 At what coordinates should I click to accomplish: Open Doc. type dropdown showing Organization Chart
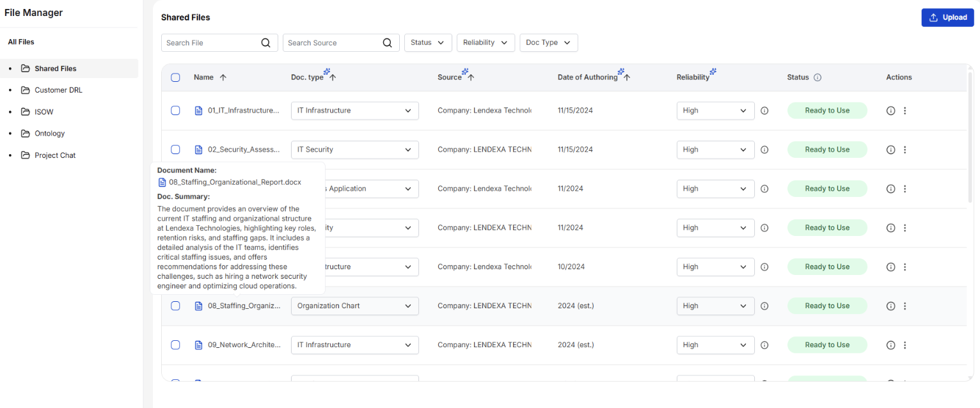354,306
